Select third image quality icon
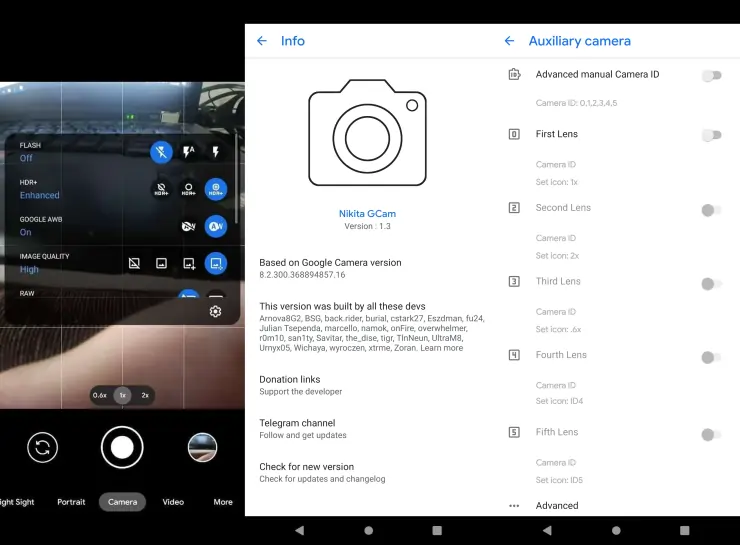740x545 pixels. (188, 263)
